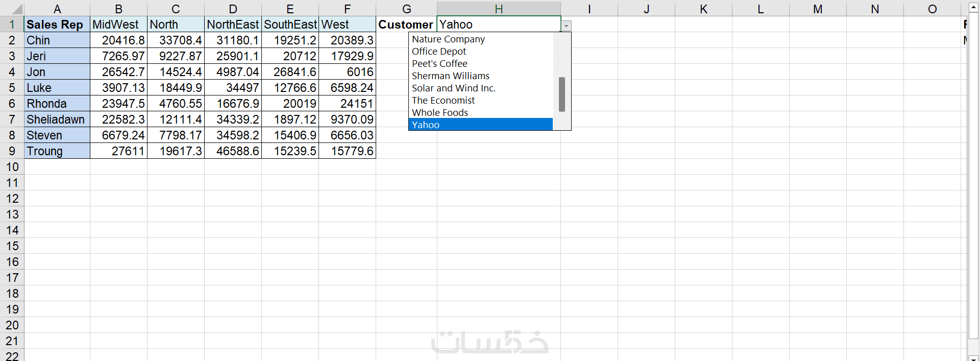Select column O header
Image resolution: width=980 pixels, height=361 pixels.
tap(932, 9)
